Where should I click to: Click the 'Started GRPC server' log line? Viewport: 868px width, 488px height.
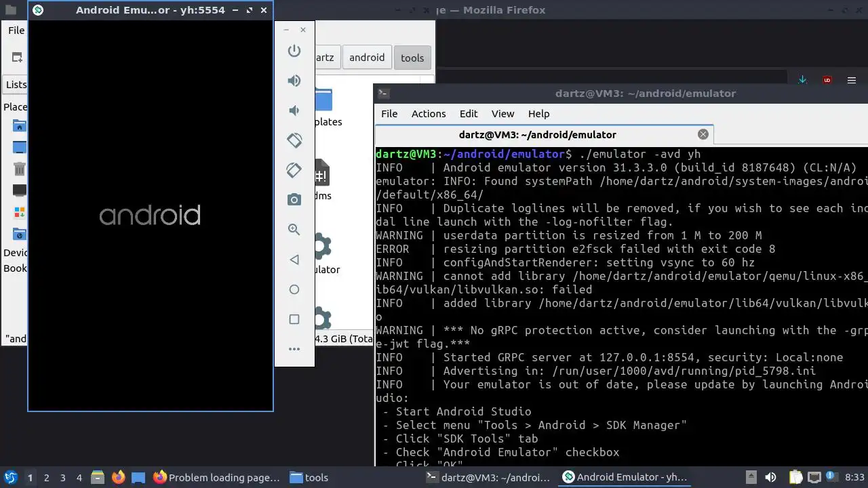point(610,357)
